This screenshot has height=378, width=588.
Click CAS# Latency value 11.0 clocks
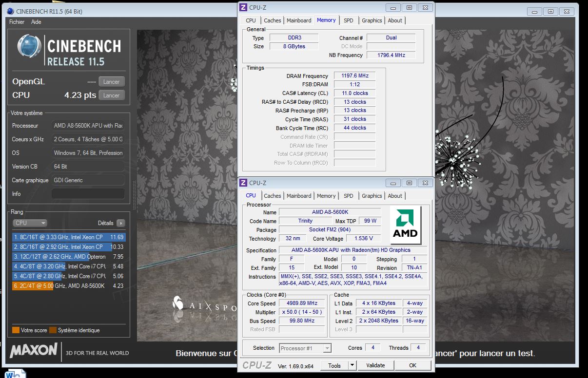(x=354, y=93)
